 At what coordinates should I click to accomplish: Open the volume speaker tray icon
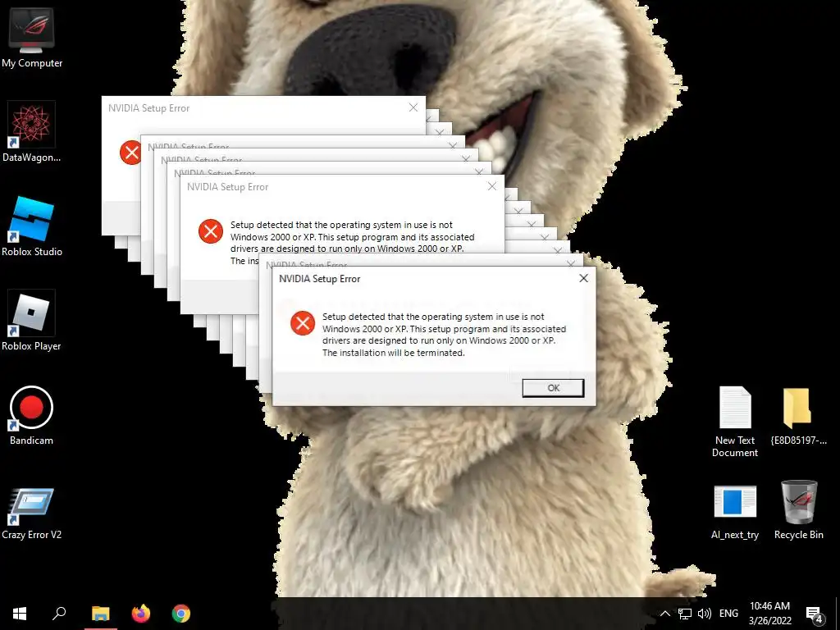tap(705, 614)
